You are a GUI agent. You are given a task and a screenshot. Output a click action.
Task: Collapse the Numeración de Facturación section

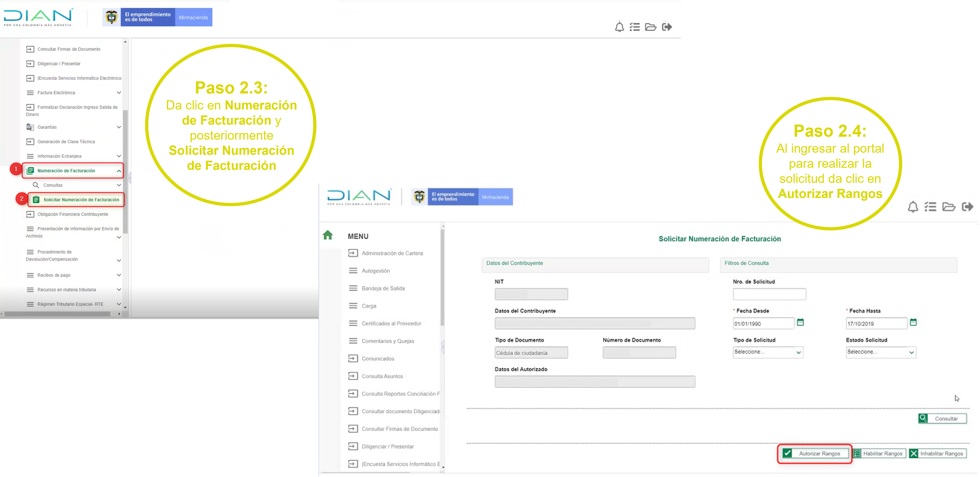pos(119,171)
